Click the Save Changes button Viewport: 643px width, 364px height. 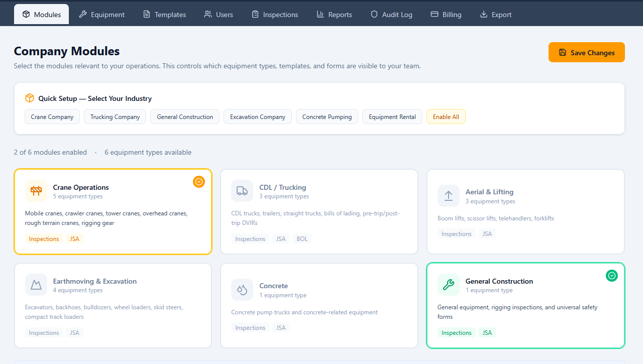[x=586, y=52]
